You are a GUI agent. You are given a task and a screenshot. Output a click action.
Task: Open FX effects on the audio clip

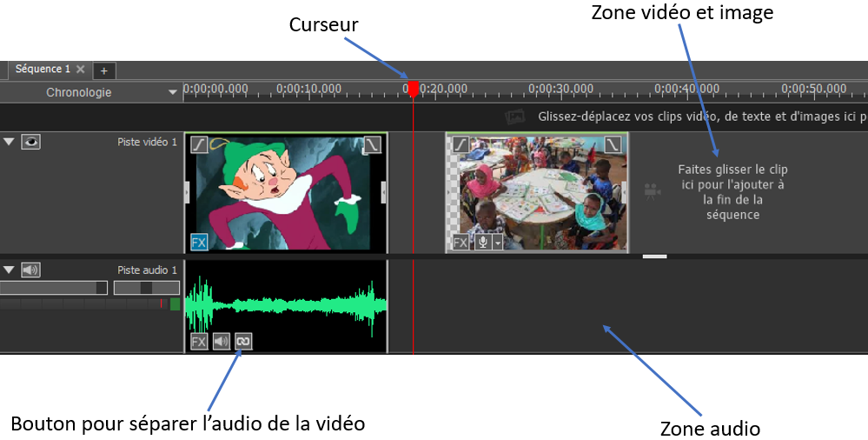[199, 342]
